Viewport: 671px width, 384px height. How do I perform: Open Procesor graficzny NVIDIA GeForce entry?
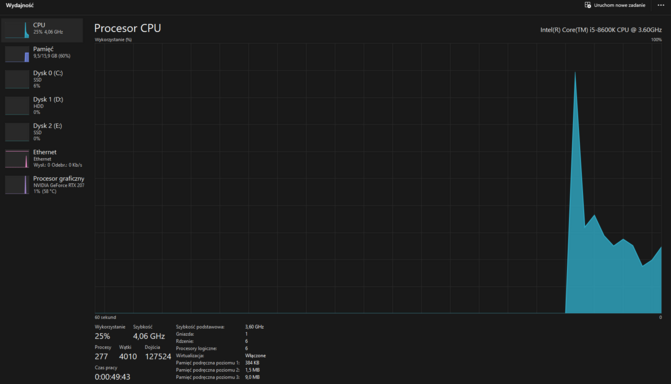tap(42, 185)
